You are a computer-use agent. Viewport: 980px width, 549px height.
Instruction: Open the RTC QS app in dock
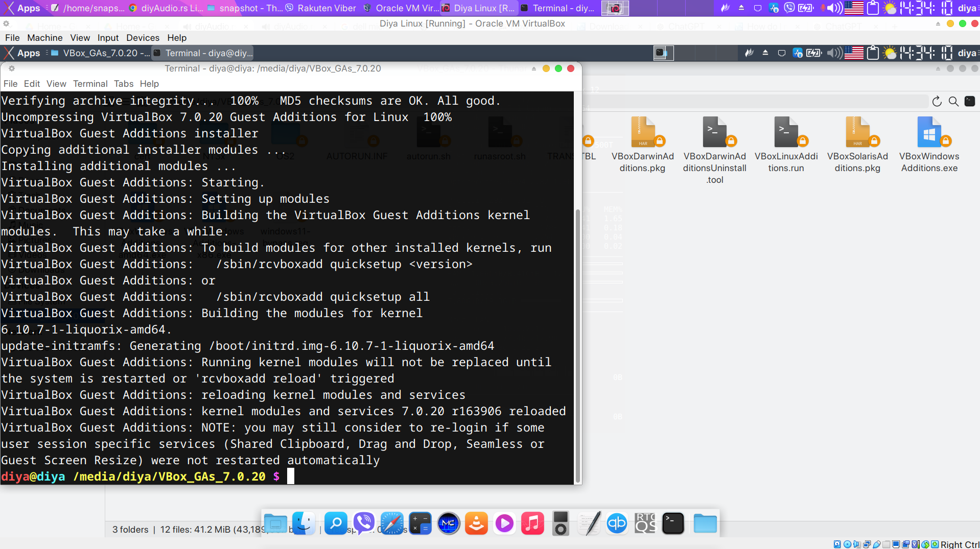tap(645, 523)
